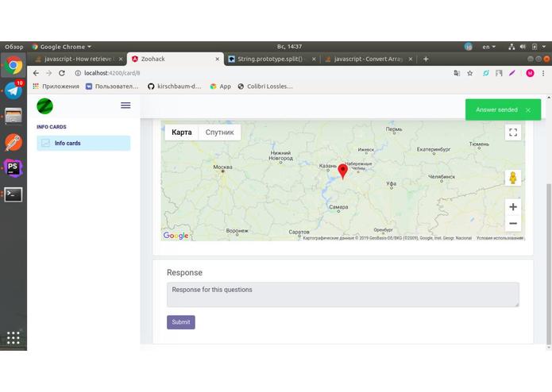552x392 pixels.
Task: Click the site info icon in address bar
Action: tap(78, 73)
